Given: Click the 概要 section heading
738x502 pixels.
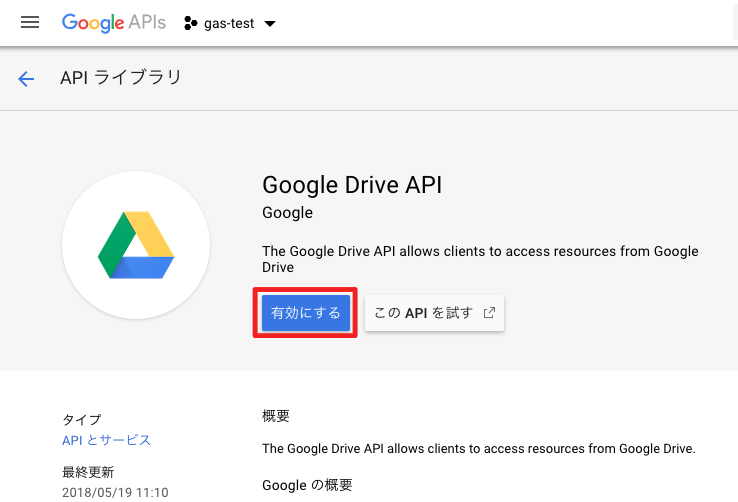Looking at the screenshot, I should tap(276, 416).
